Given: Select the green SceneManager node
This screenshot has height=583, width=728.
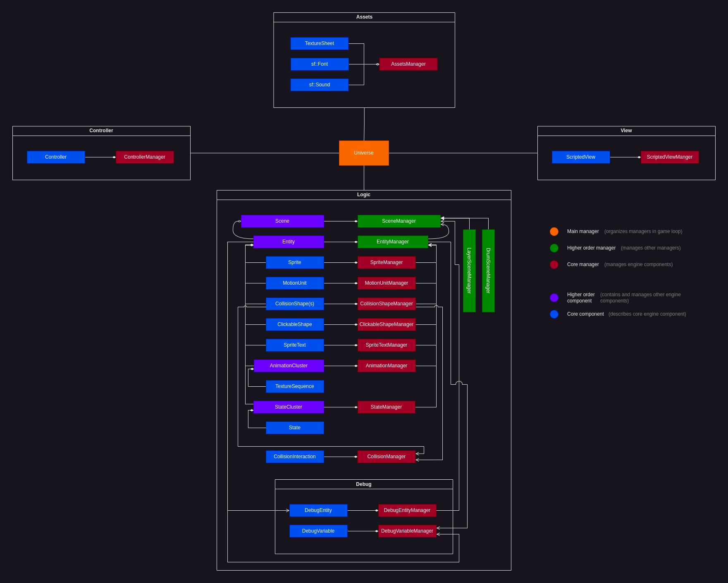Looking at the screenshot, I should point(399,221).
